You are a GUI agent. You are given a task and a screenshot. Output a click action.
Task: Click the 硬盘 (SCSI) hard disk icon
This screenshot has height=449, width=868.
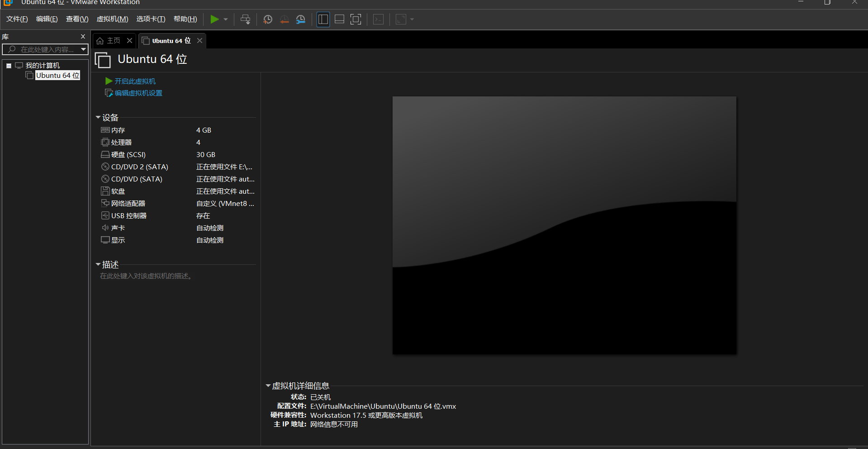tap(105, 154)
